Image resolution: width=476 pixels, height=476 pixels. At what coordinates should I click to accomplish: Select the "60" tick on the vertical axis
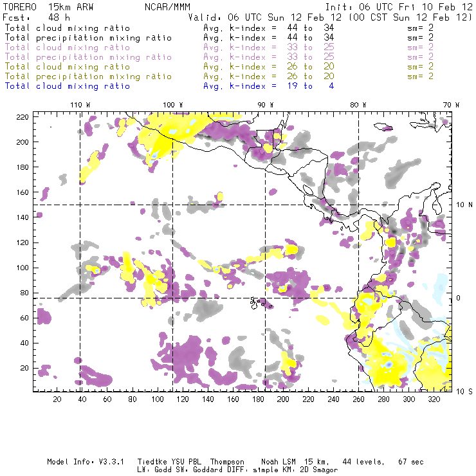tap(24, 318)
